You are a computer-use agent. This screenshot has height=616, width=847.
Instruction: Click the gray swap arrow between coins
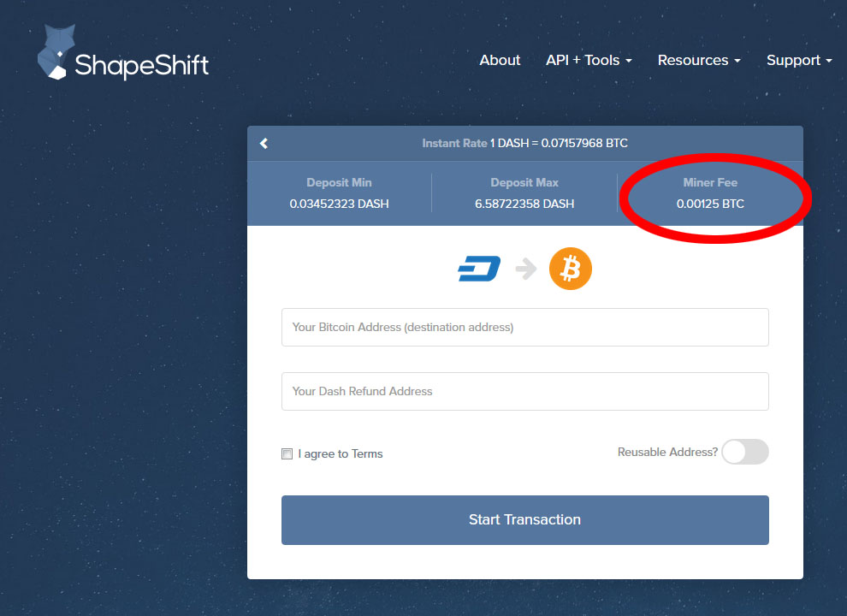[x=525, y=269]
